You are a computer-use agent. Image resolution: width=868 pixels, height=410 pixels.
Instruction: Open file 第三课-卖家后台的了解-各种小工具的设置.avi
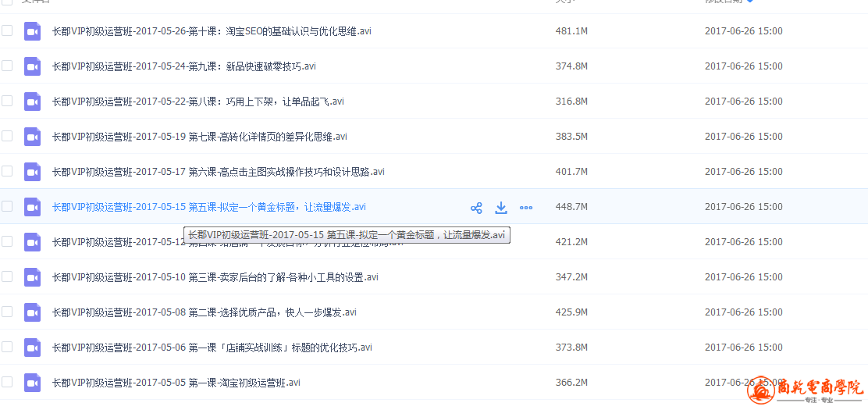click(215, 277)
